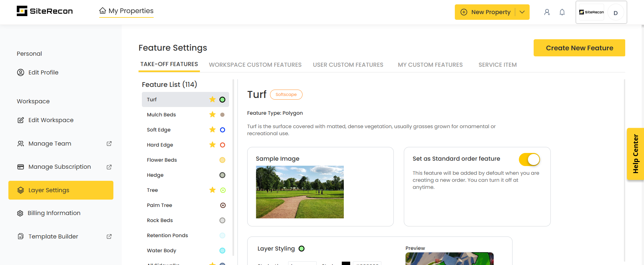Click the red circle for Hard Edge

tap(222, 145)
